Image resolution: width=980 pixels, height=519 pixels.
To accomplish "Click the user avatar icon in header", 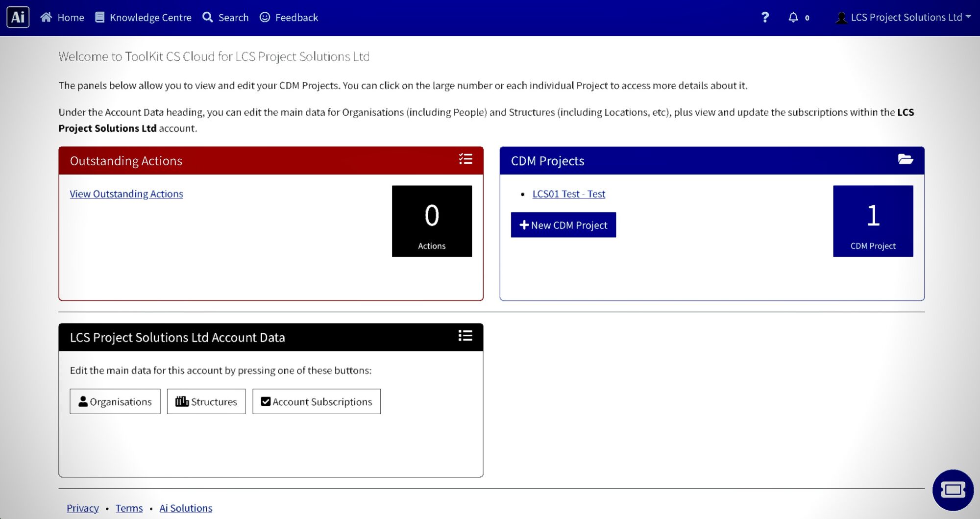I will coord(841,18).
